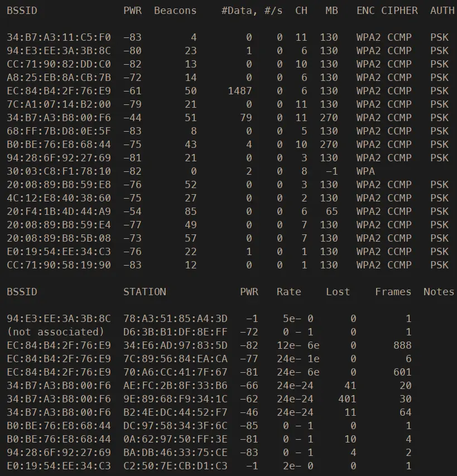Image resolution: width=457 pixels, height=476 pixels.
Task: Select station B2:4E:DC:44:52:F7
Action: tap(175, 412)
